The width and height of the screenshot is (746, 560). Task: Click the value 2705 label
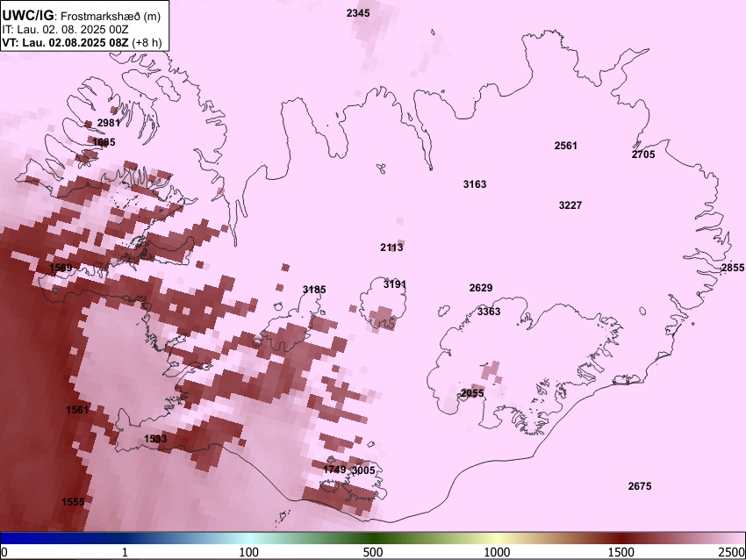point(643,154)
